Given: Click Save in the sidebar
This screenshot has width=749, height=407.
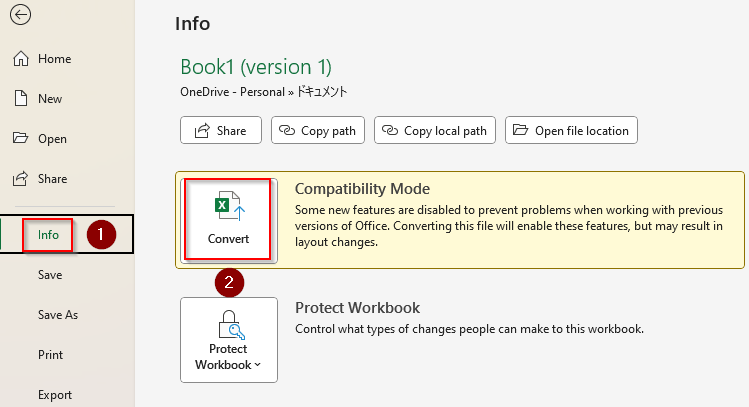Looking at the screenshot, I should point(50,275).
